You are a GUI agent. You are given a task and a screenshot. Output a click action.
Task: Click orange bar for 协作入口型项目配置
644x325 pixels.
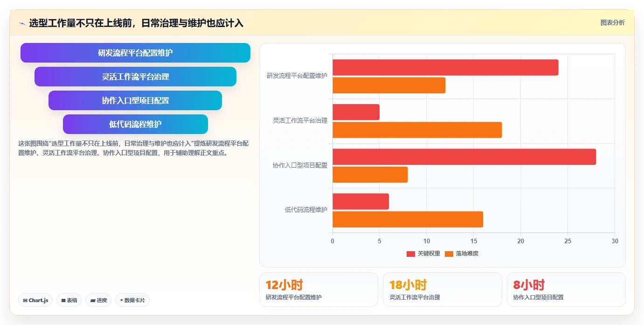pyautogui.click(x=370, y=175)
